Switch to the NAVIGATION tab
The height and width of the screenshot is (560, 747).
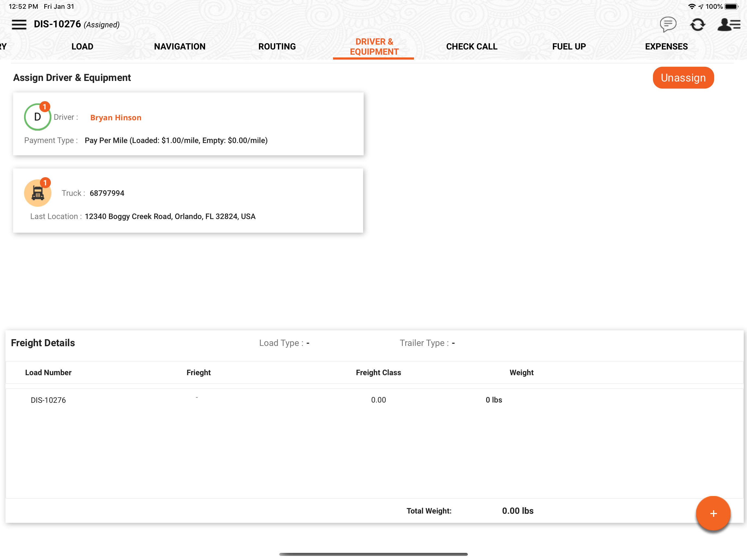pos(180,46)
